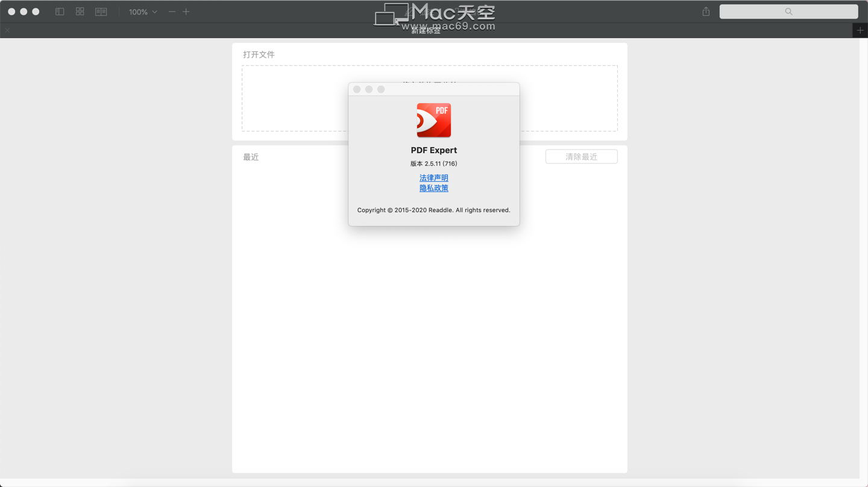The image size is (868, 487).
Task: Close the current tab with X
Action: tap(7, 30)
